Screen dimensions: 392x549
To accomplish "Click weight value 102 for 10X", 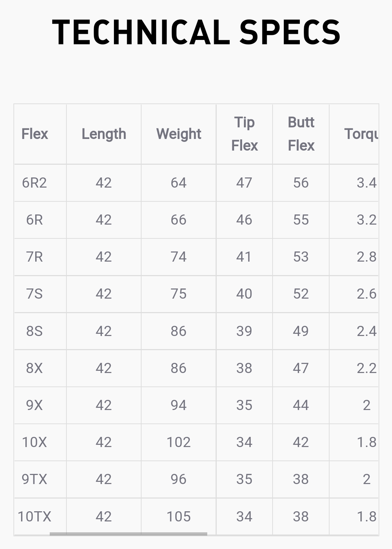I will click(x=179, y=442).
